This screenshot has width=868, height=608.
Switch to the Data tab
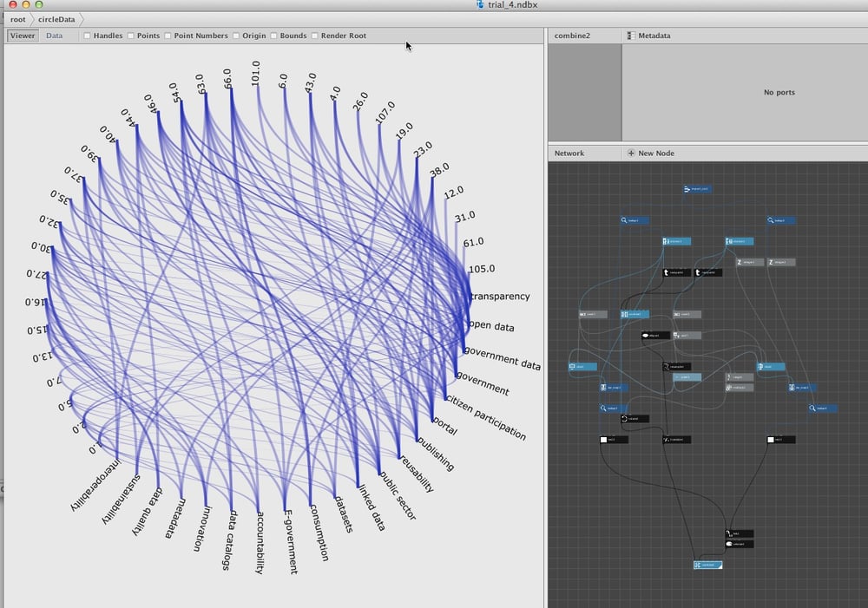click(x=54, y=36)
